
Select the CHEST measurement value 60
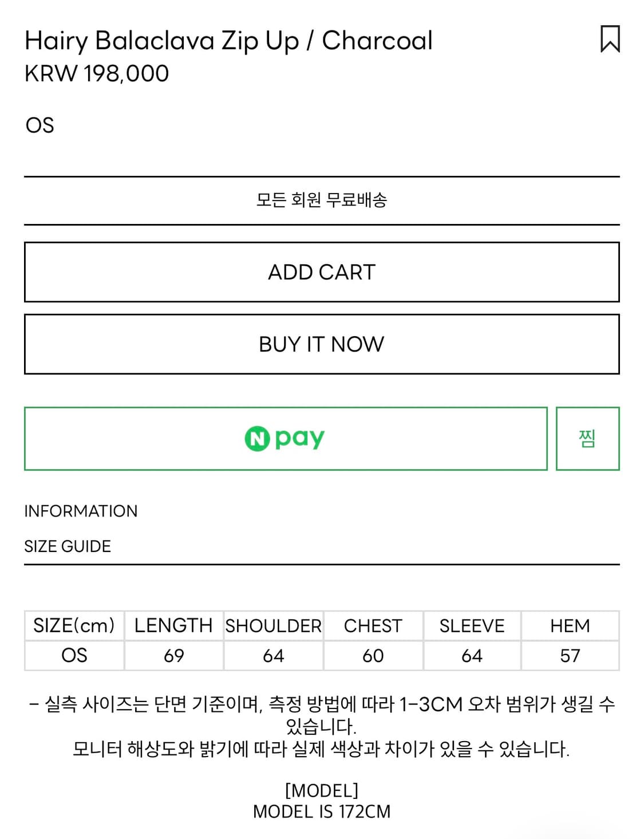[x=373, y=655]
